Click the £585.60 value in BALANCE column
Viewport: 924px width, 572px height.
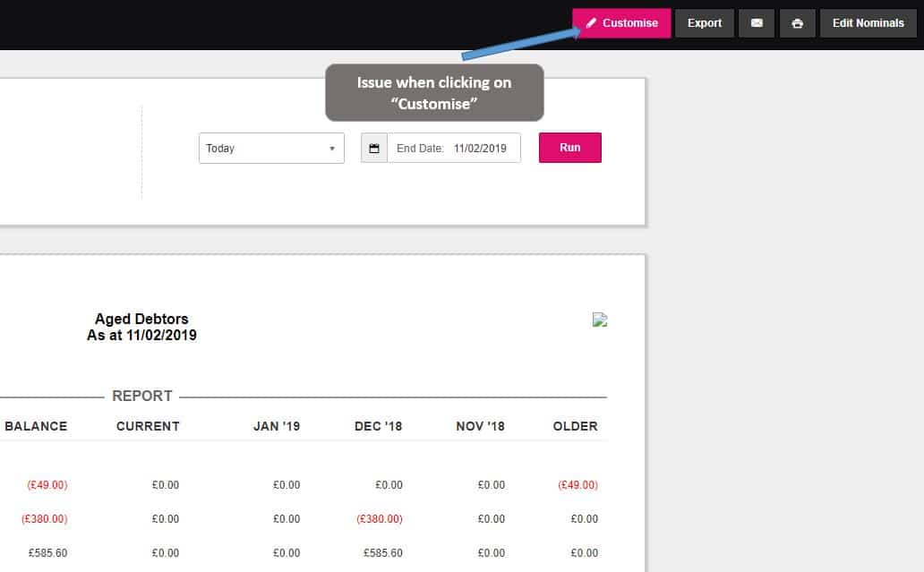tap(47, 553)
